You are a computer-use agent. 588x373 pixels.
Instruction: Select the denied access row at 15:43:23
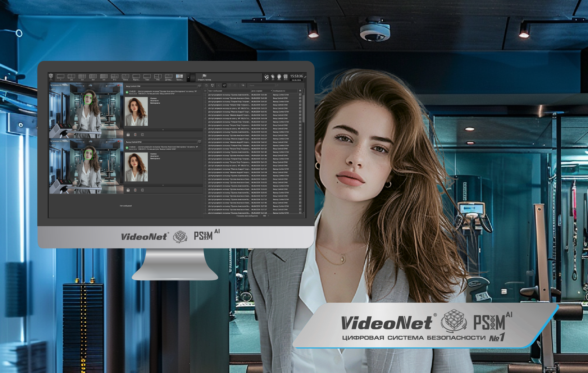[x=253, y=108]
